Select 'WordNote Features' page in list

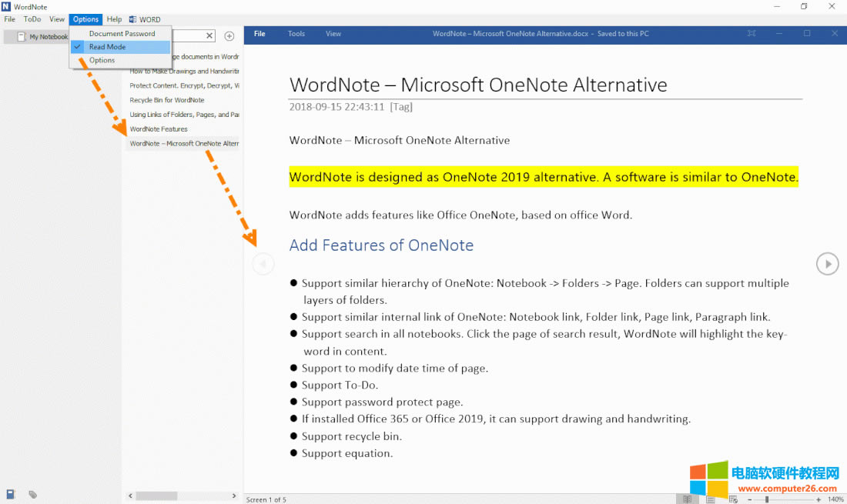[x=159, y=129]
